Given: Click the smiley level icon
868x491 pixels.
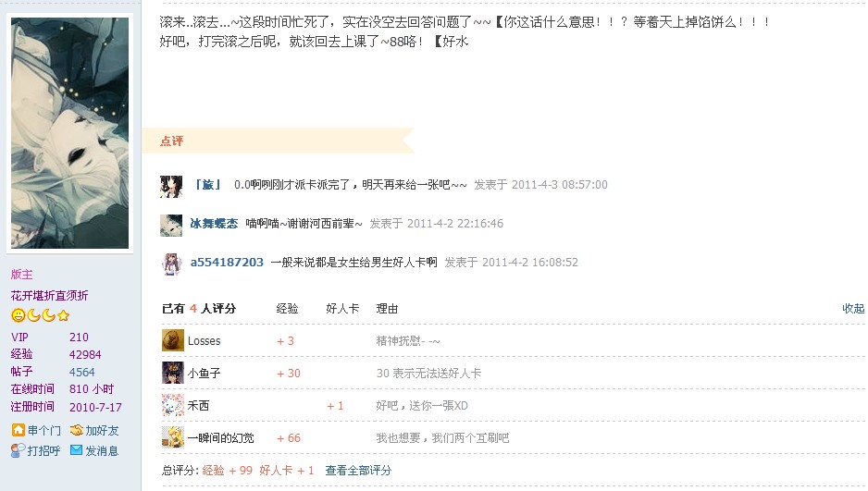Looking at the screenshot, I should [18, 315].
